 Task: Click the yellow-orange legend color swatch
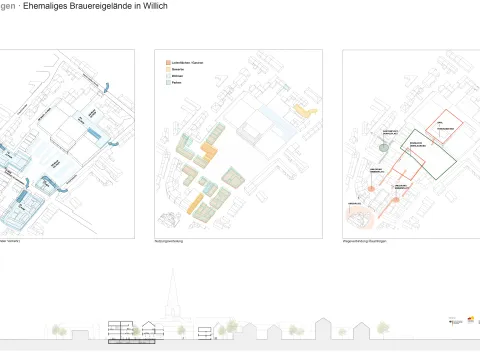[168, 69]
